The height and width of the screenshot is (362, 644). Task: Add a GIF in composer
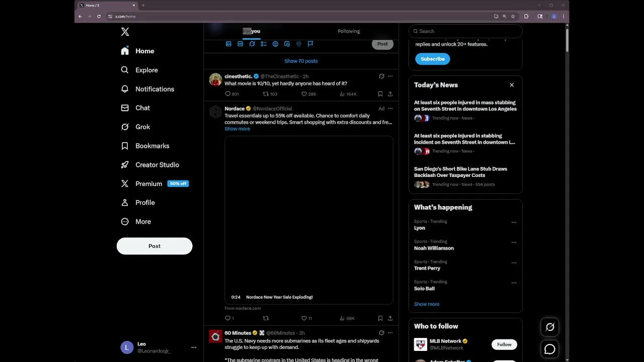(240, 44)
